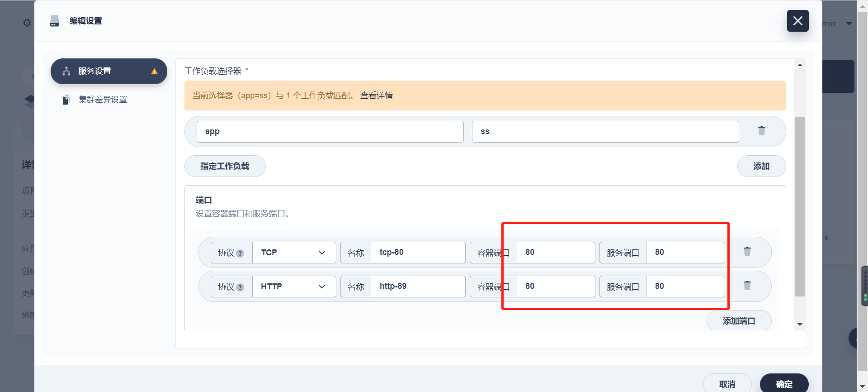Open the 查看详情 link in selector notice
The height and width of the screenshot is (392, 868).
coord(376,96)
